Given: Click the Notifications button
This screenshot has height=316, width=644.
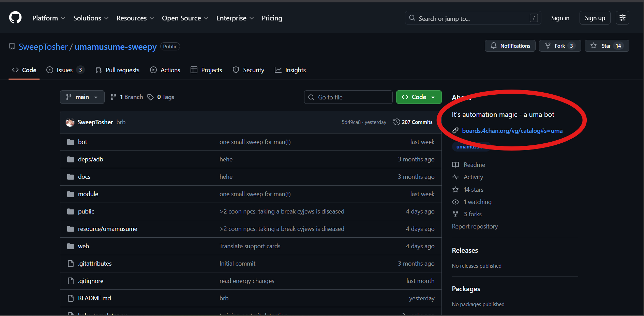Looking at the screenshot, I should pyautogui.click(x=510, y=46).
